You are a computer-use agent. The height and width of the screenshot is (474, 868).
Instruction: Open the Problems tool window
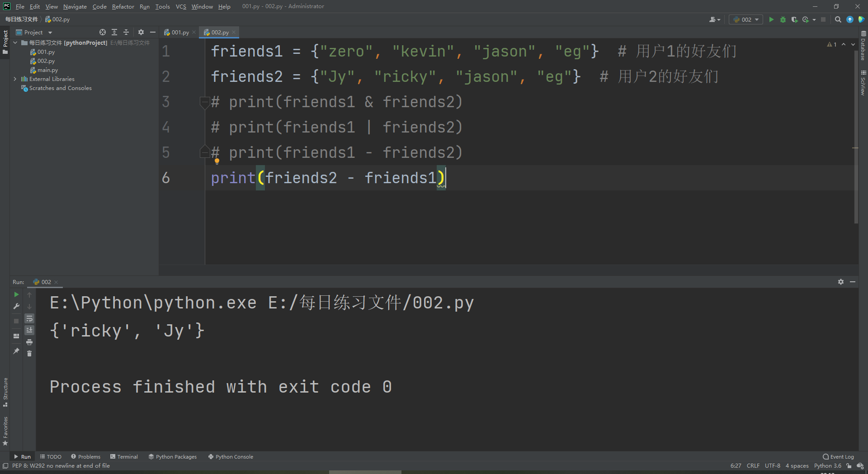[x=85, y=457]
